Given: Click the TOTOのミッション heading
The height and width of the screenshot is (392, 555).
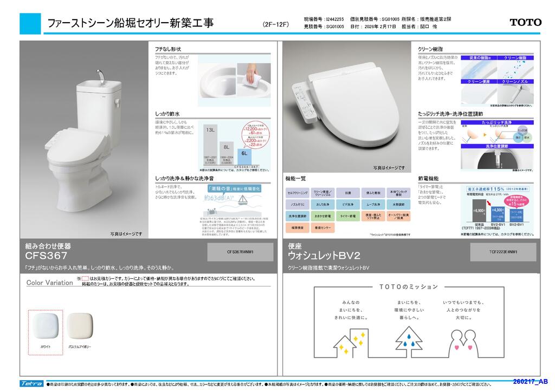Looking at the screenshot, I should coord(409,286).
